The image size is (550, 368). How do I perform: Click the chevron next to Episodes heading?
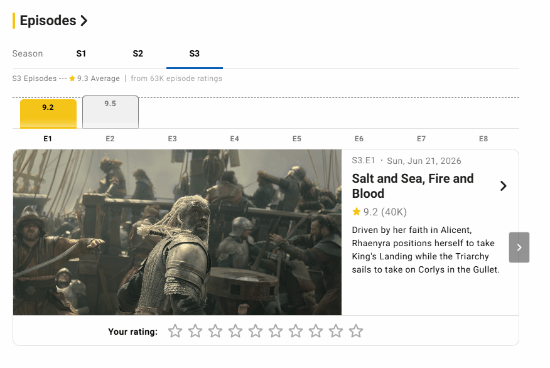[84, 21]
